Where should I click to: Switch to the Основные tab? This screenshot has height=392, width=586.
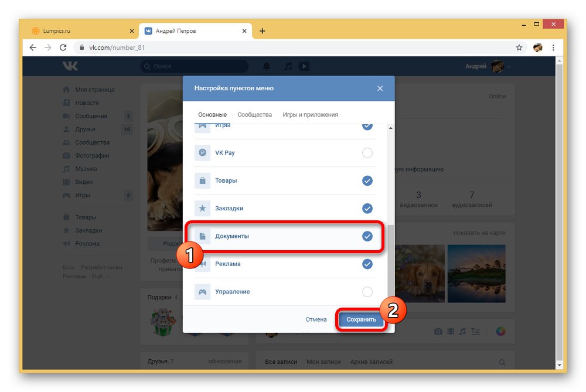(x=212, y=115)
